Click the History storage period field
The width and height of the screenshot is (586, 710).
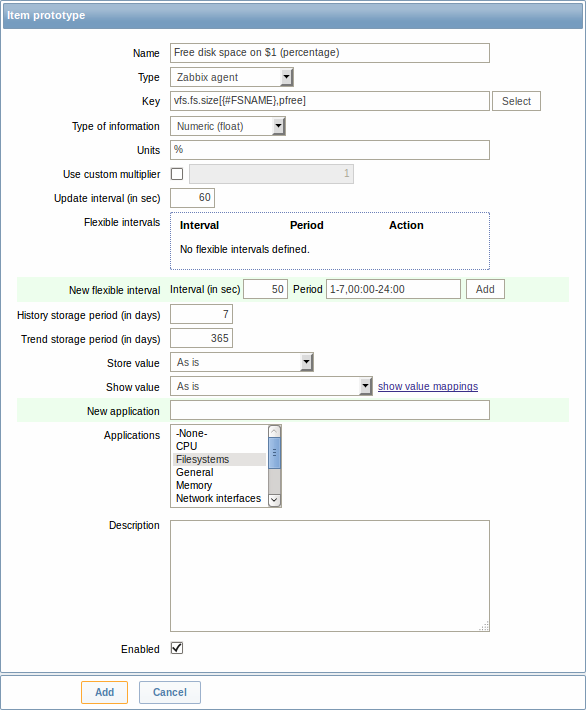click(202, 314)
